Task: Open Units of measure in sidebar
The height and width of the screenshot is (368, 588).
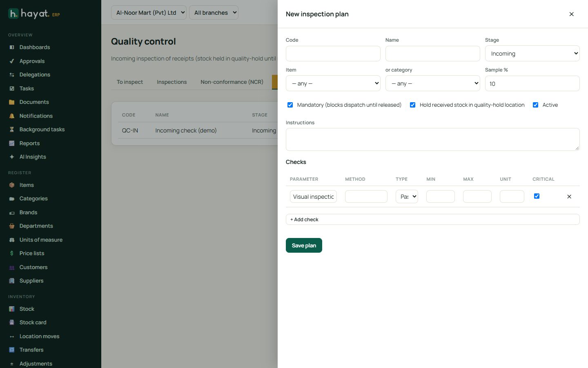Action: pos(41,240)
